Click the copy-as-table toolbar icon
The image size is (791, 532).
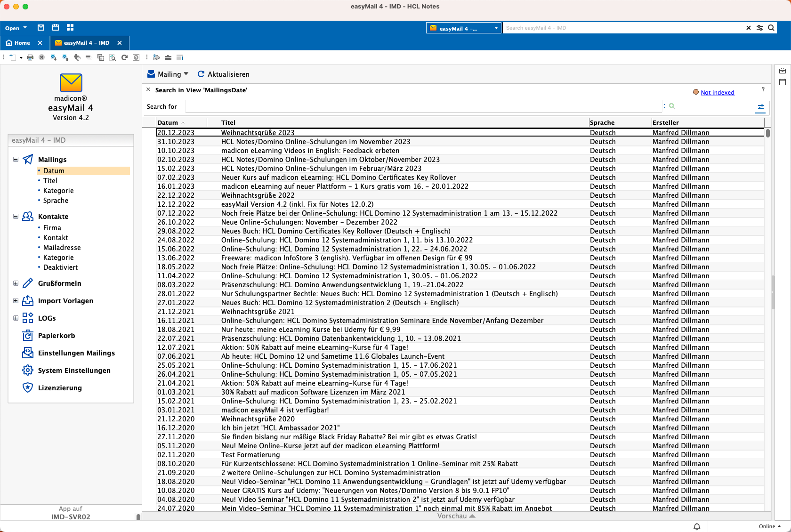click(x=100, y=57)
